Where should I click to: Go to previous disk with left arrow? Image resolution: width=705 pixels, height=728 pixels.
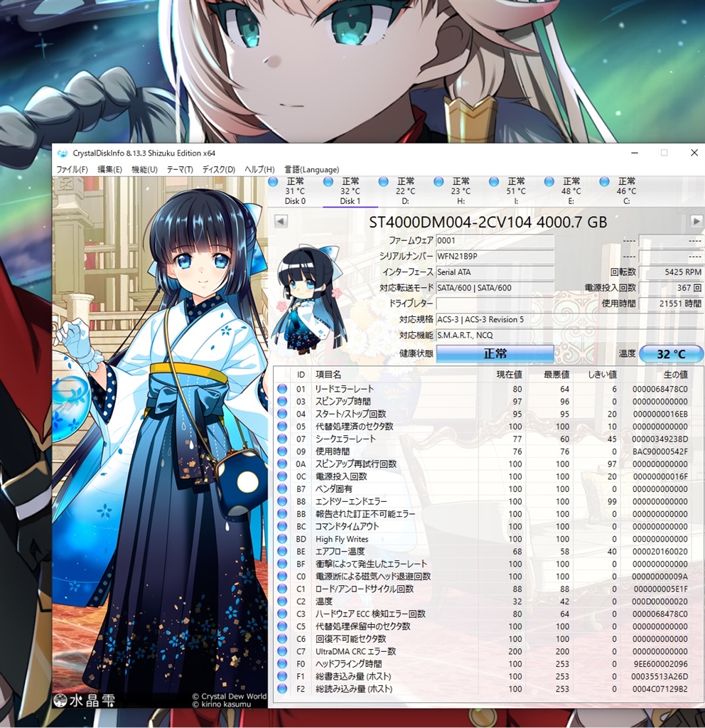click(280, 222)
